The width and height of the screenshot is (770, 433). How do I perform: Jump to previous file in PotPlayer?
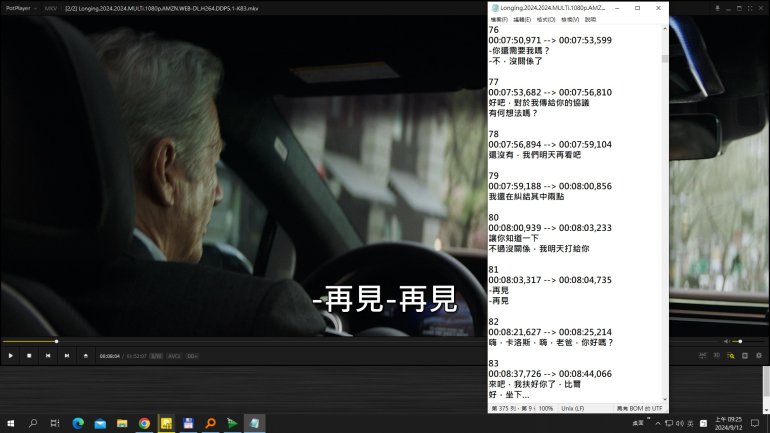(x=48, y=355)
